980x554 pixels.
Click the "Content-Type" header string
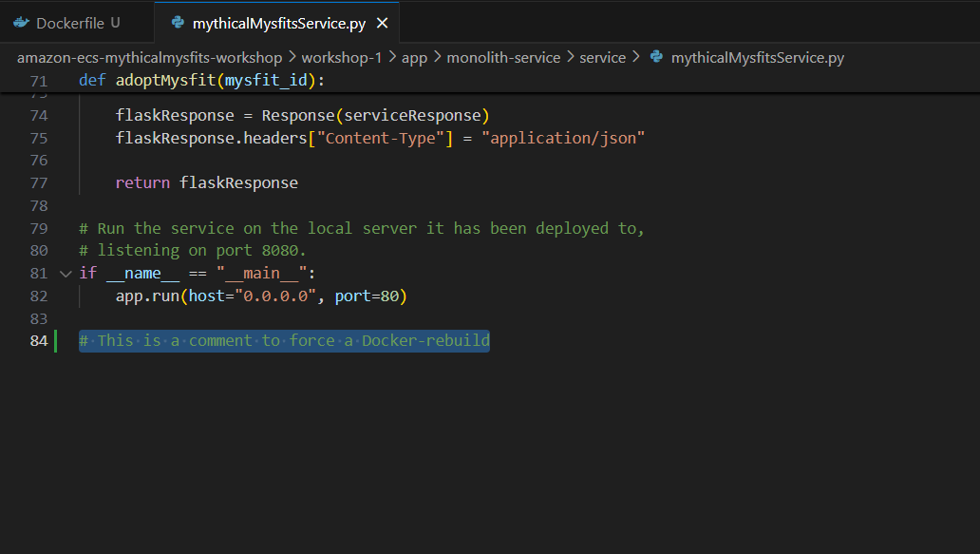pos(380,138)
